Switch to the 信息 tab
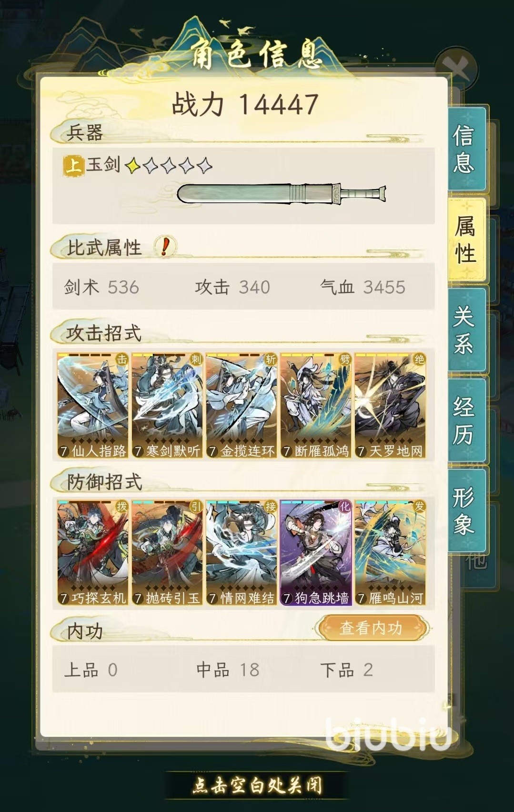514x812 pixels. click(x=467, y=149)
